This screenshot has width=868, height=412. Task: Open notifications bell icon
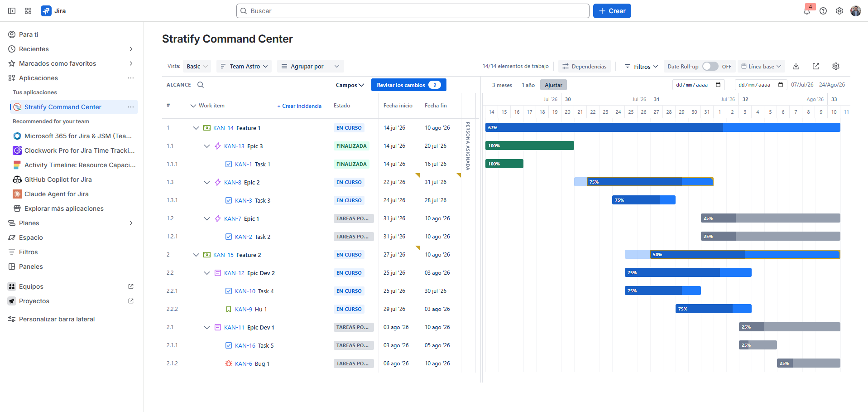point(807,11)
